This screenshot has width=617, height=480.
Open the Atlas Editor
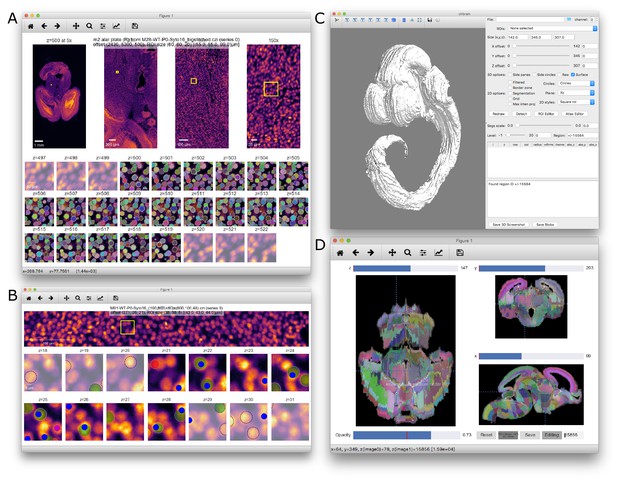click(x=575, y=114)
